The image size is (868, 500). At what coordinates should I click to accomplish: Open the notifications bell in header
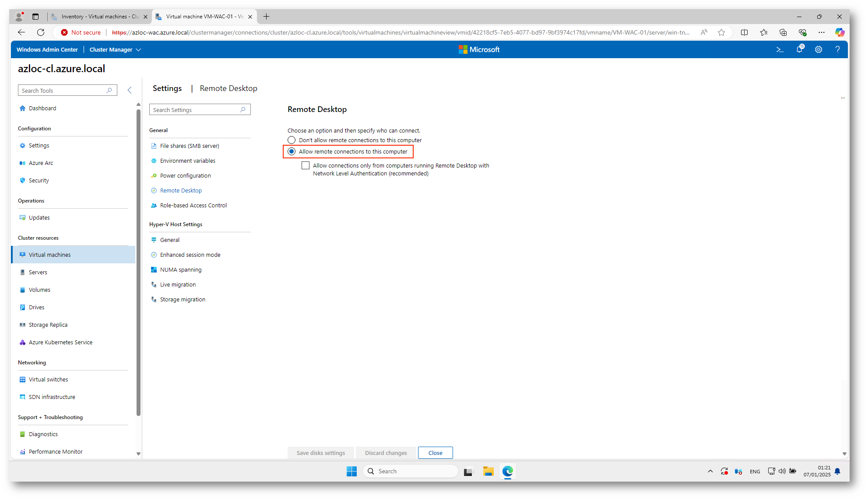[800, 49]
